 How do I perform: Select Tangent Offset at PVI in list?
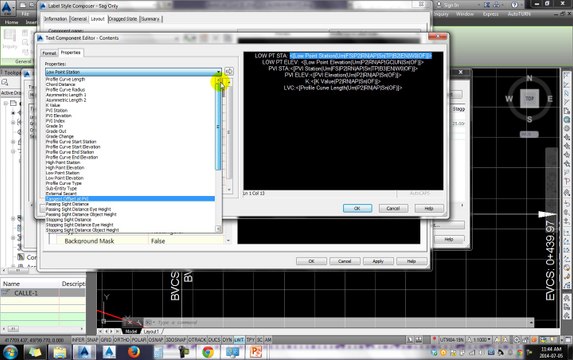[x=130, y=199]
